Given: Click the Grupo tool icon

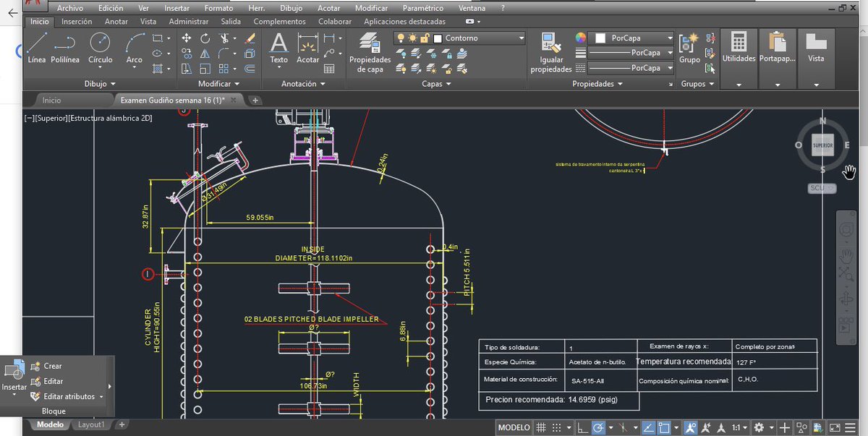Looking at the screenshot, I should 689,48.
